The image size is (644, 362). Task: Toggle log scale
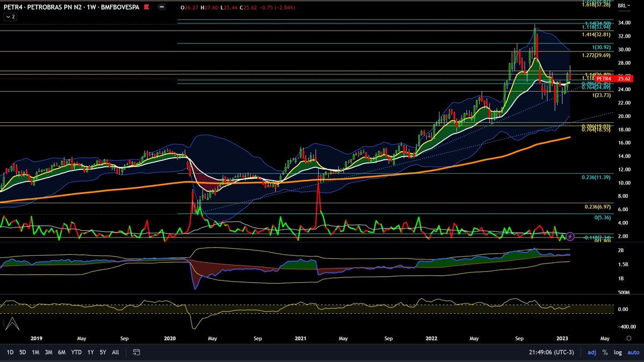click(x=617, y=352)
